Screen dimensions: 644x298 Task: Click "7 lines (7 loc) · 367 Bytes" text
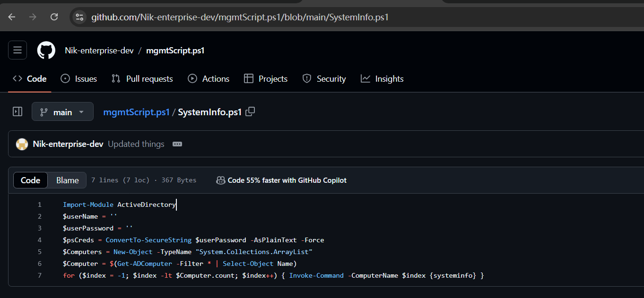[x=144, y=180]
